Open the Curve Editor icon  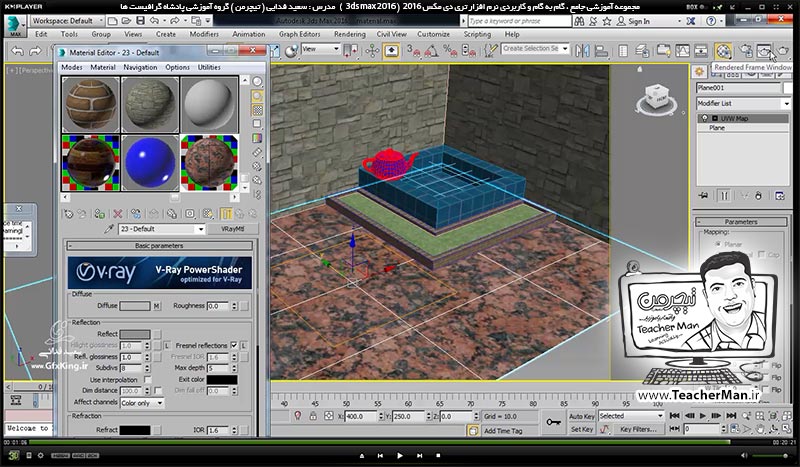click(x=682, y=51)
